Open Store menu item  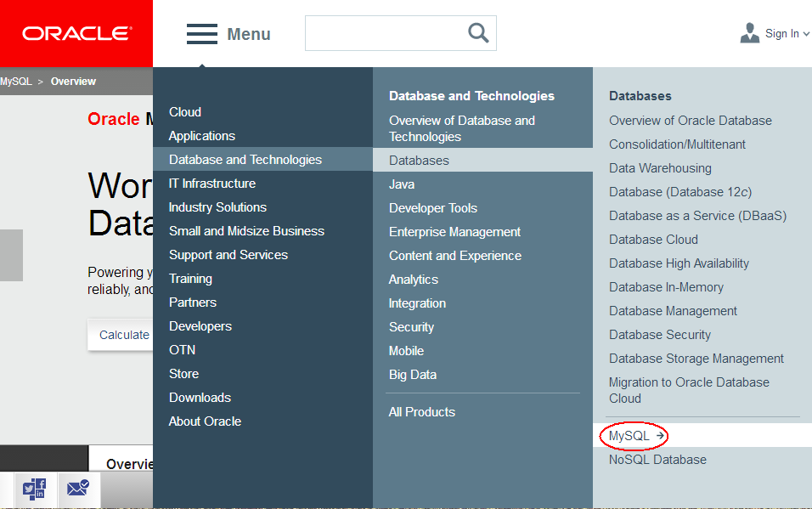pos(183,374)
